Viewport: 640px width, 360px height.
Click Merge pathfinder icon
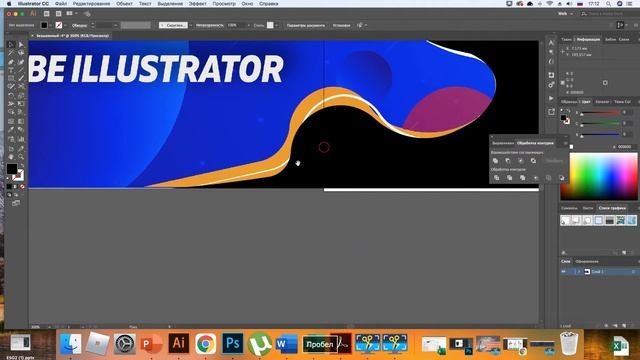coord(522,178)
